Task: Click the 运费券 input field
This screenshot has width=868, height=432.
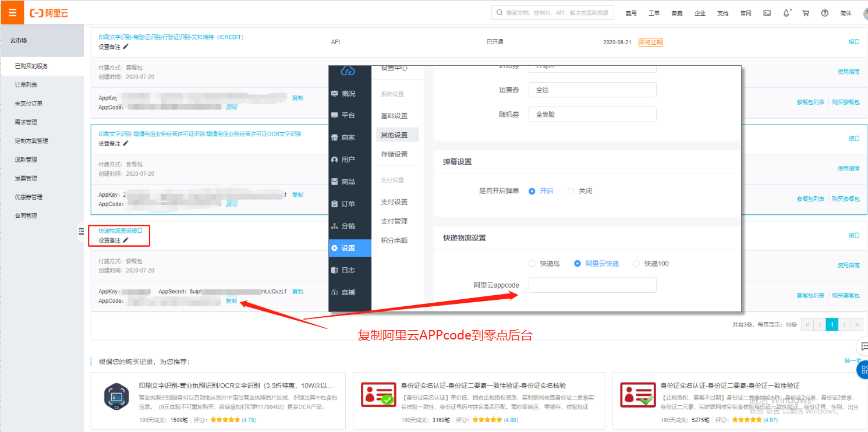Action: click(593, 90)
